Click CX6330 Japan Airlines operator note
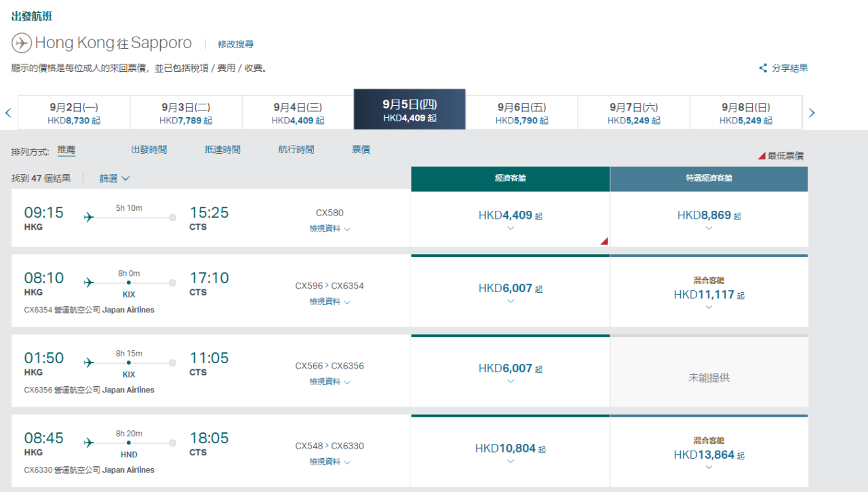The width and height of the screenshot is (868, 492). pyautogui.click(x=89, y=470)
